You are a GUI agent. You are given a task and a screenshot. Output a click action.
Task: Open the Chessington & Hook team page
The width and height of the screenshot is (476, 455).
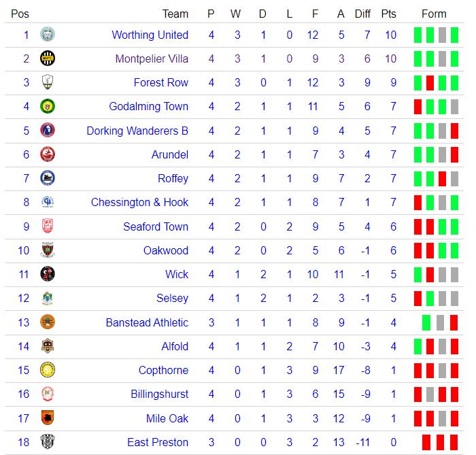tap(139, 202)
